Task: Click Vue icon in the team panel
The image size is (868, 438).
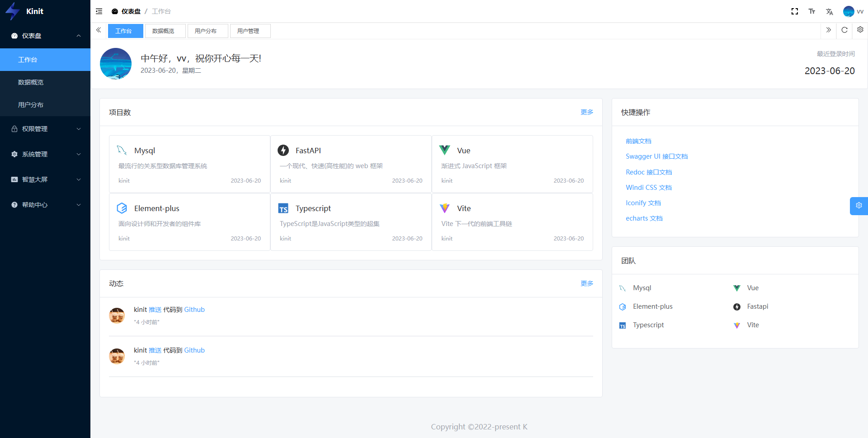Action: [x=737, y=288]
